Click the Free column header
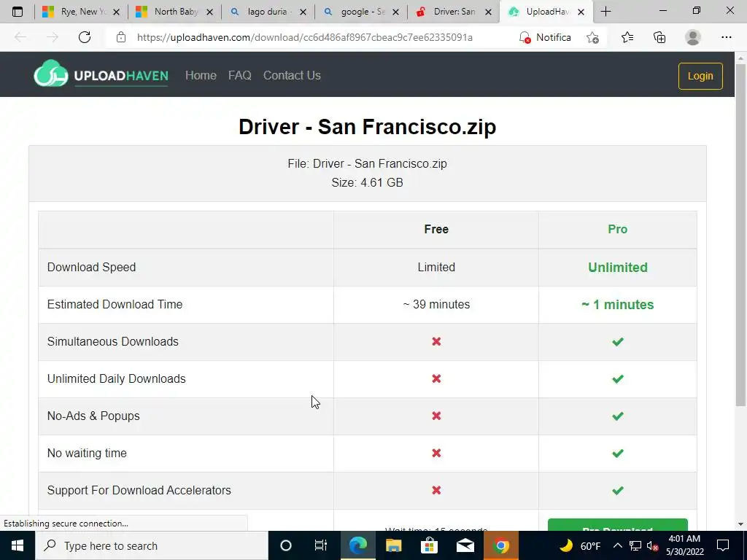This screenshot has width=747, height=560. (436, 229)
